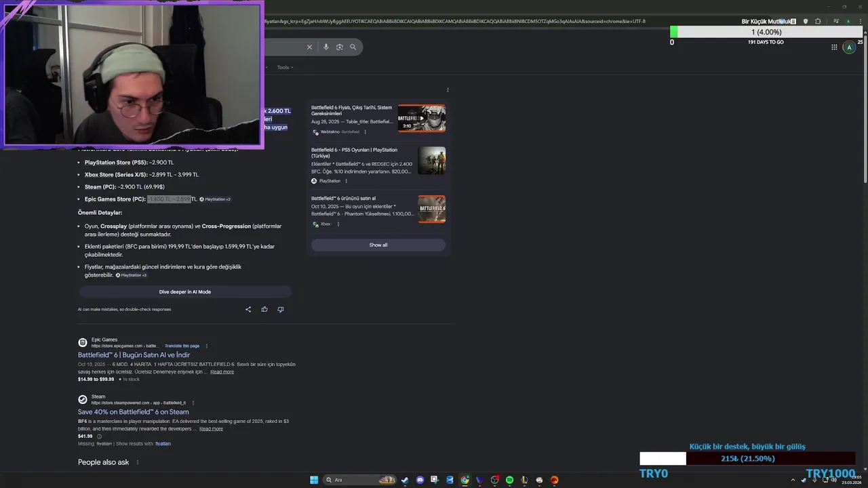This screenshot has height=488, width=868.
Task: Click the $14.99 to $99.99 price text
Action: click(x=96, y=380)
